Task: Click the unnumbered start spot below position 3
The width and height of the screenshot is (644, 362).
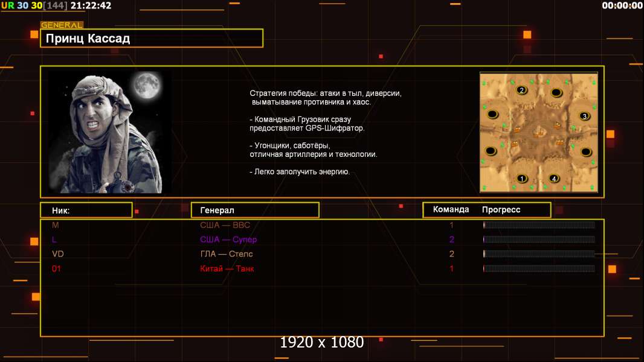Action: point(586,152)
